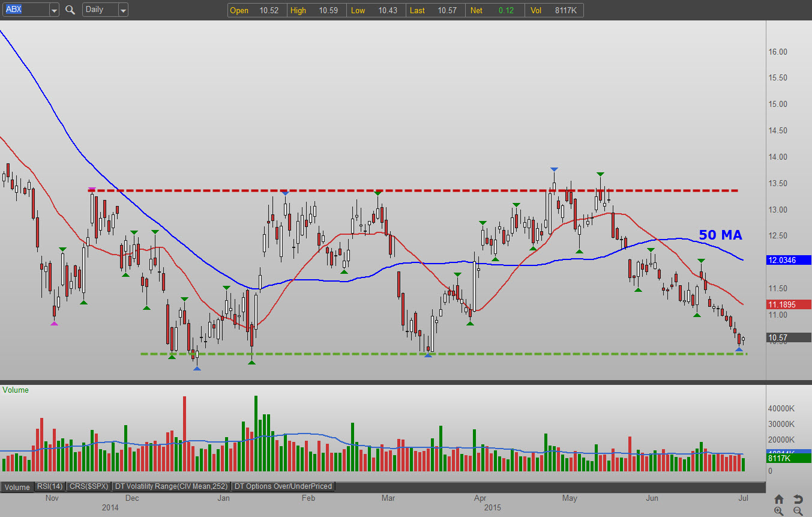Click the undo arrow icon
The height and width of the screenshot is (517, 812).
pyautogui.click(x=798, y=499)
